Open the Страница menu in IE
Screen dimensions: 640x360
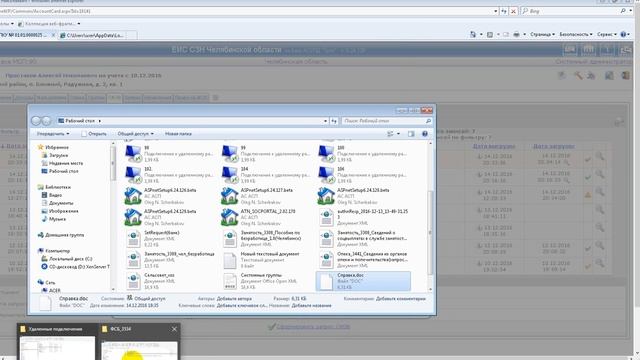click(x=542, y=35)
